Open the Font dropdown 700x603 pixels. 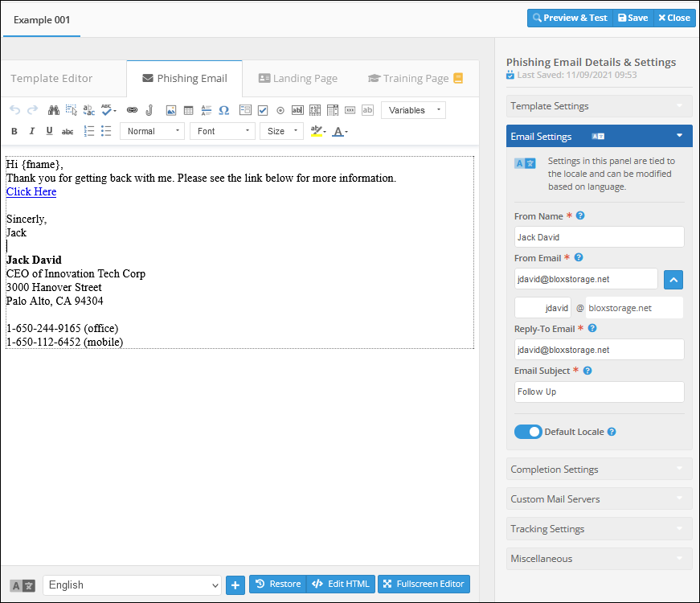[222, 131]
